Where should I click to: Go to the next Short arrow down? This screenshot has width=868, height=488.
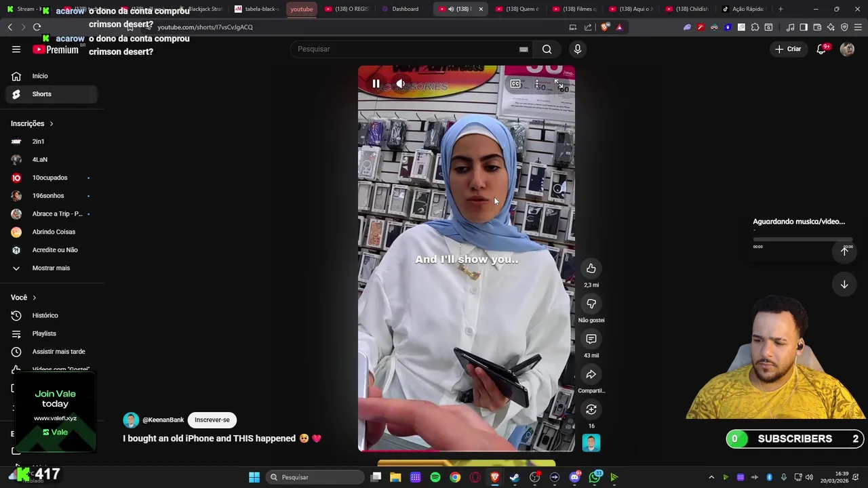click(844, 285)
